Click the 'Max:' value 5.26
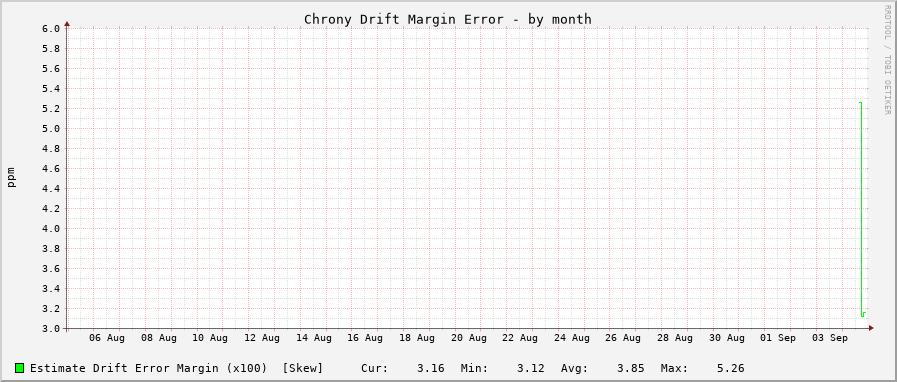The width and height of the screenshot is (897, 382). pos(731,368)
